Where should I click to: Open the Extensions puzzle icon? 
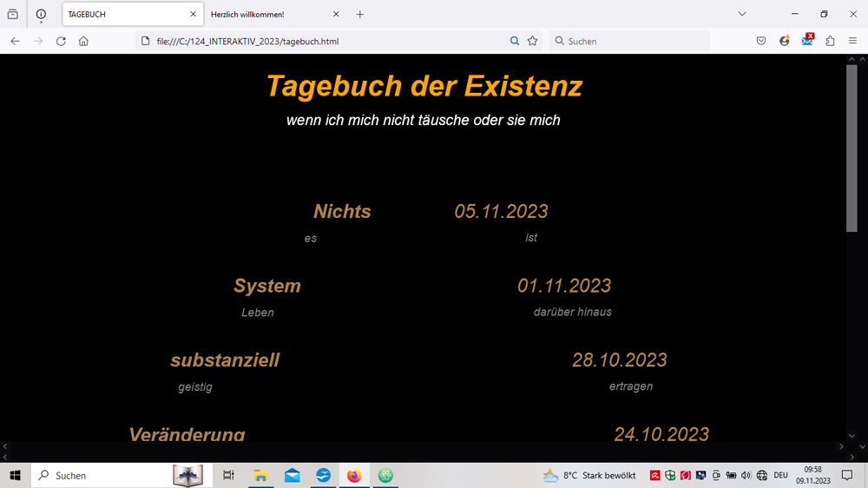click(x=830, y=41)
